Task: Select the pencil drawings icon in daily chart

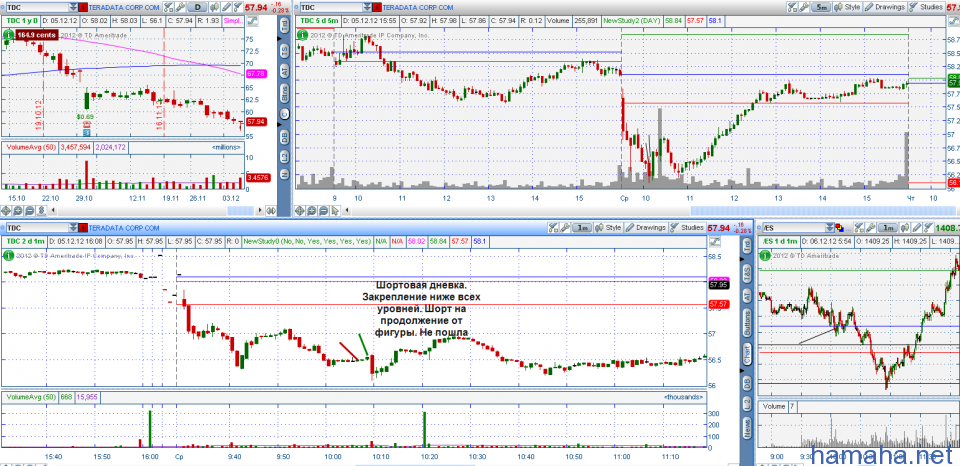Action: click(x=227, y=7)
